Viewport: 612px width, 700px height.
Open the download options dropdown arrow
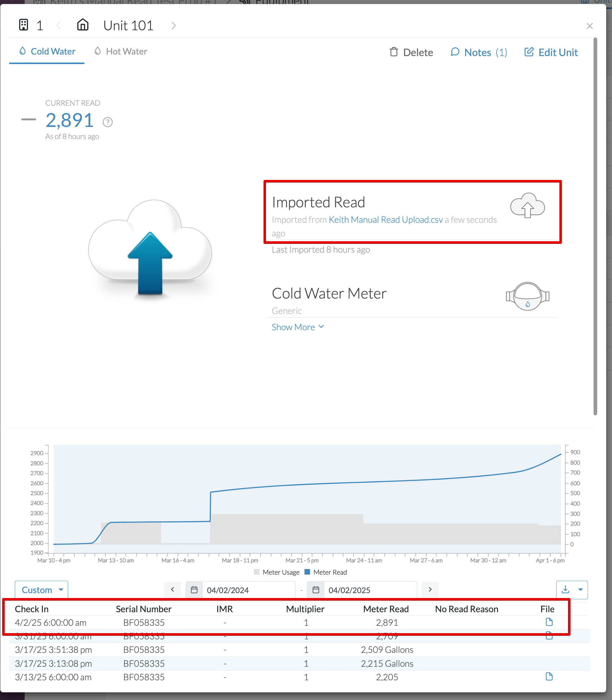tap(580, 590)
